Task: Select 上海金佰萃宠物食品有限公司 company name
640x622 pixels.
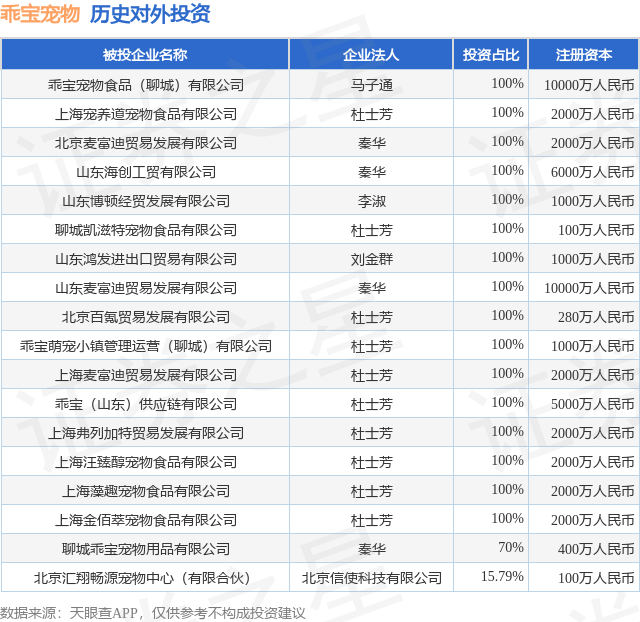Action: [146, 520]
